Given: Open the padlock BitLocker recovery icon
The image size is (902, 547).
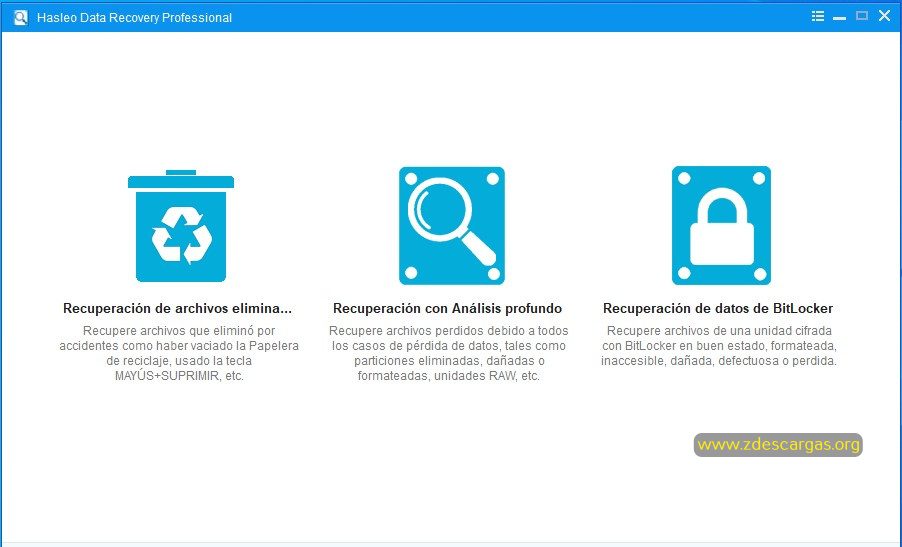Looking at the screenshot, I should click(721, 225).
